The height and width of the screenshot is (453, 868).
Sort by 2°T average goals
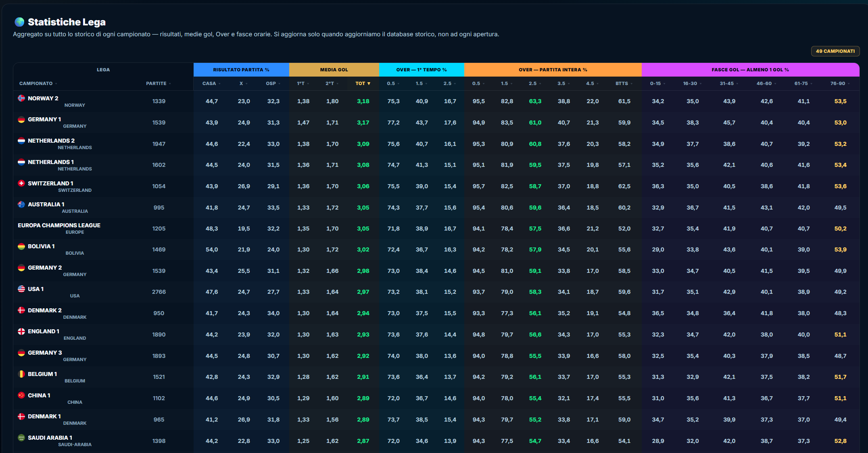332,83
